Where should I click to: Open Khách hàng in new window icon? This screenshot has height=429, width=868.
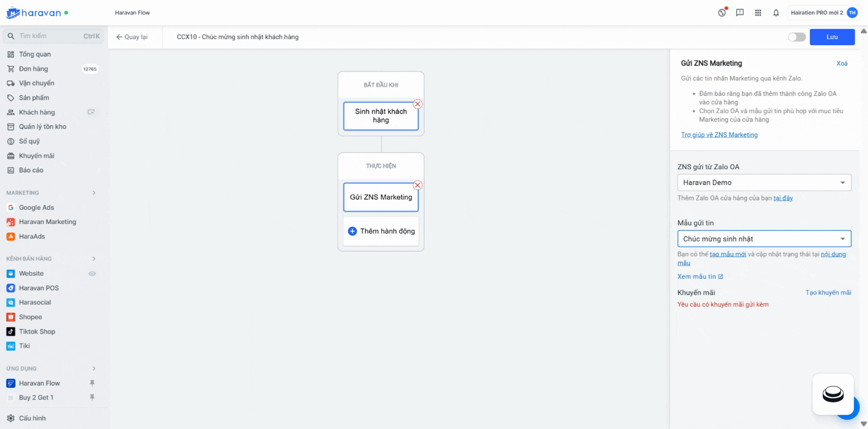pos(91,112)
